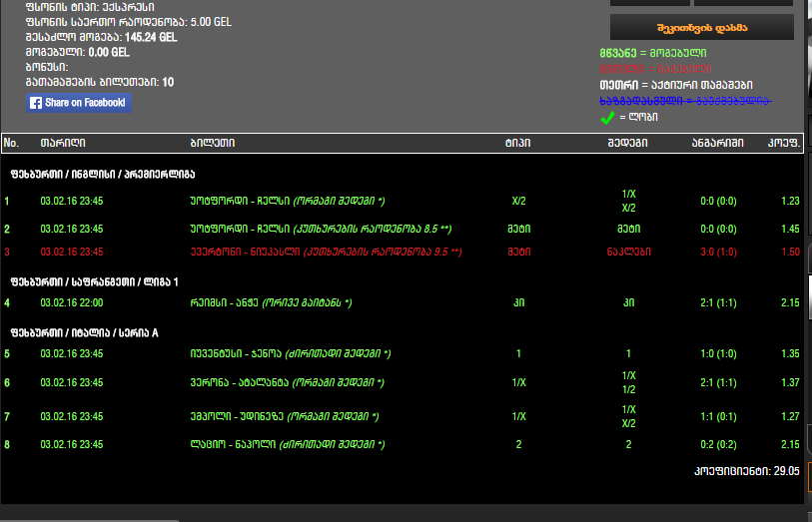Image resolution: width=812 pixels, height=522 pixels.
Task: Click odds value 1.37 for ვერონა - ატალანტა
Action: 790,383
